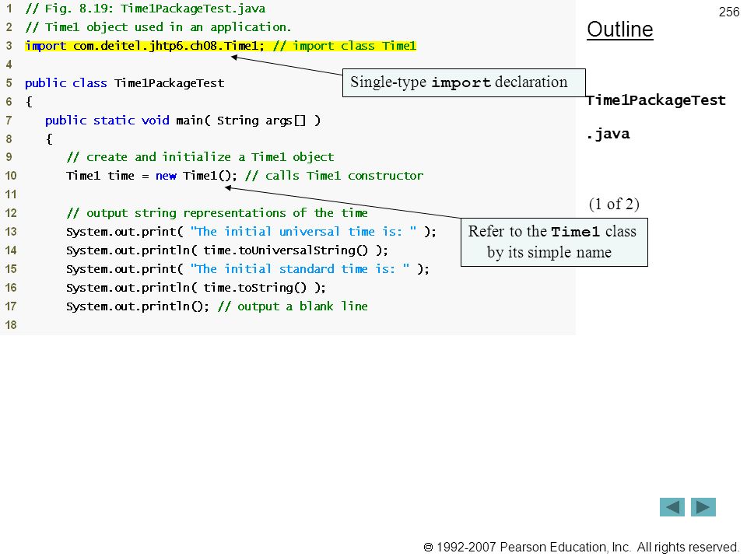Select the 'output a blank line' statement
The image size is (747, 560).
pyautogui.click(x=217, y=306)
